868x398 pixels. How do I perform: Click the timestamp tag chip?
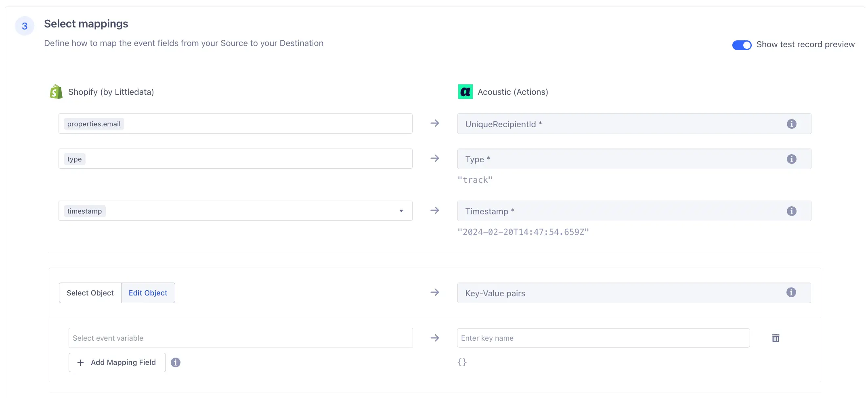(x=84, y=211)
